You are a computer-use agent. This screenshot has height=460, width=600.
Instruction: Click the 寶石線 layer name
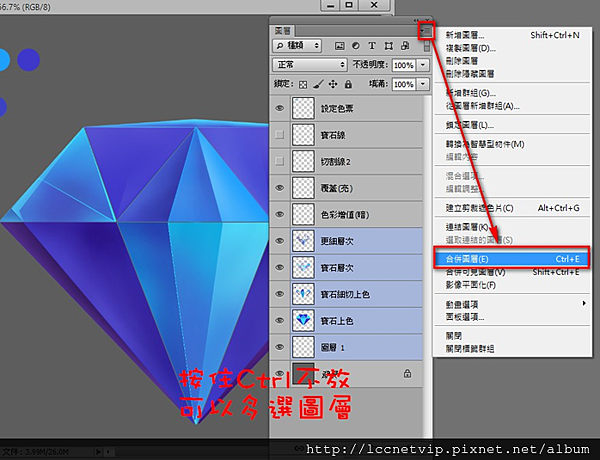(x=333, y=135)
